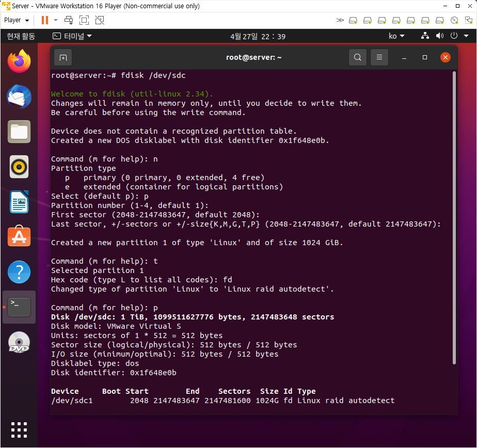Viewport: 477px width, 448px height.
Task: Click the CD/DVD drive device icon
Action: pyautogui.click(x=454, y=20)
